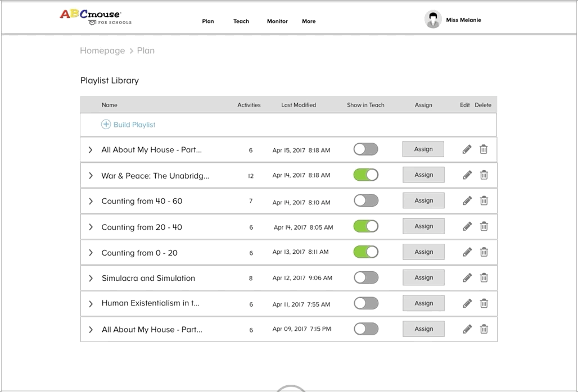
Task: Assign the Counting from 20 - 40 playlist
Action: (x=423, y=226)
